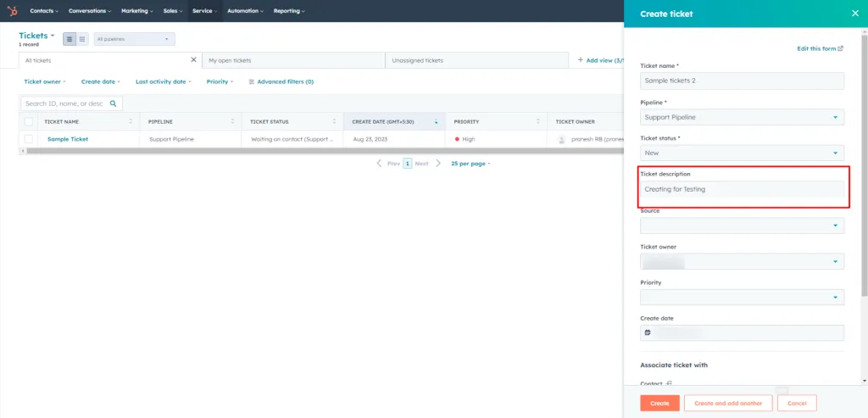Image resolution: width=868 pixels, height=418 pixels.
Task: Click the Prev pagination link
Action: point(393,164)
